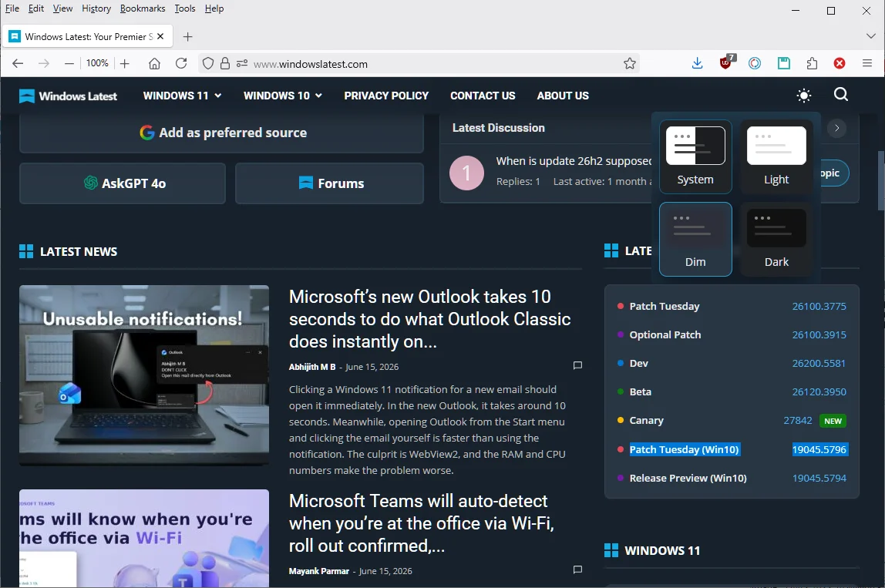
Task: Select the System theme option
Action: [695, 157]
